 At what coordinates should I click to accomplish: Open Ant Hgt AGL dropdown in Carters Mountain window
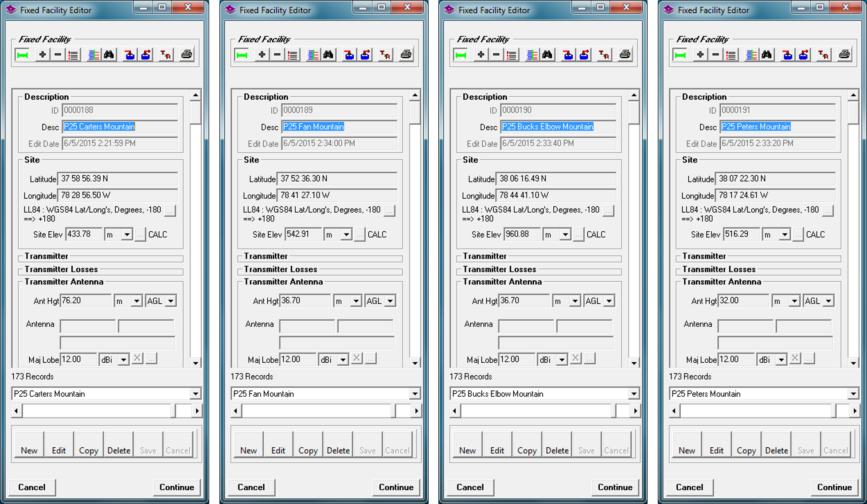click(171, 301)
